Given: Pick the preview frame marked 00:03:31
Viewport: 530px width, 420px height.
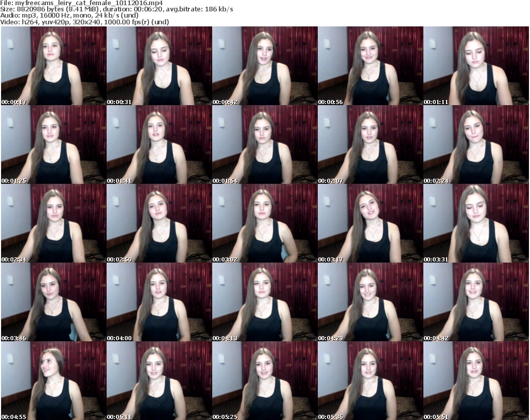Looking at the screenshot, I should point(476,223).
